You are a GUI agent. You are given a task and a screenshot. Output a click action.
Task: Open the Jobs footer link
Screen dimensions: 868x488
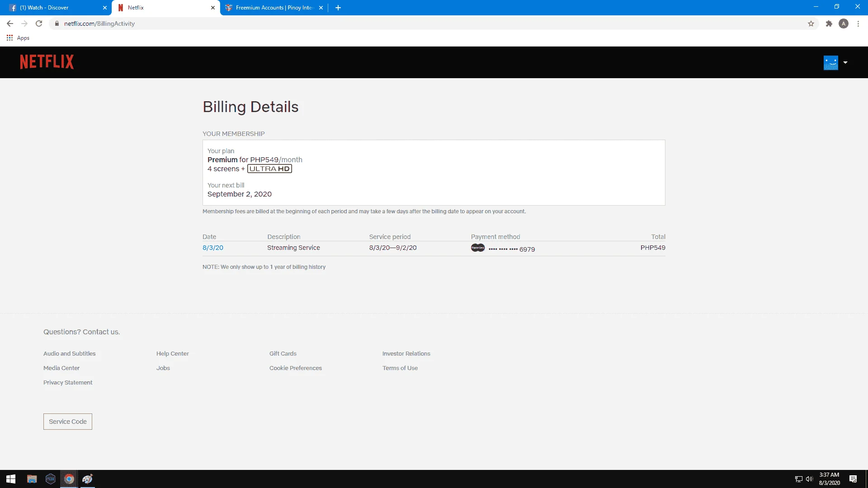pyautogui.click(x=163, y=368)
